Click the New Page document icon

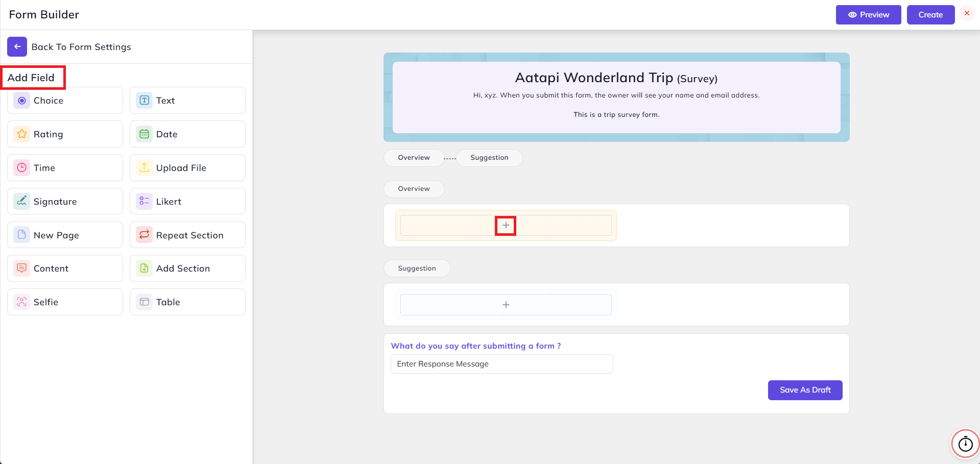coord(21,235)
